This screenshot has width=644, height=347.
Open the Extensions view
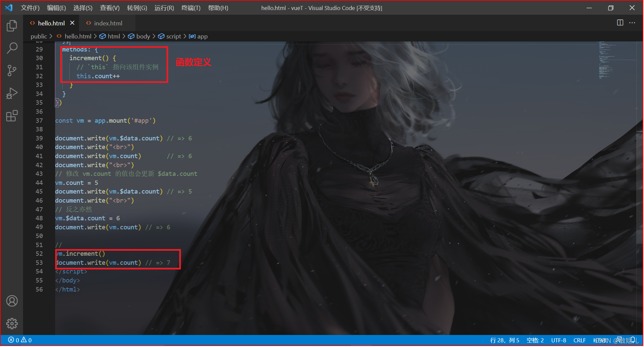12,116
